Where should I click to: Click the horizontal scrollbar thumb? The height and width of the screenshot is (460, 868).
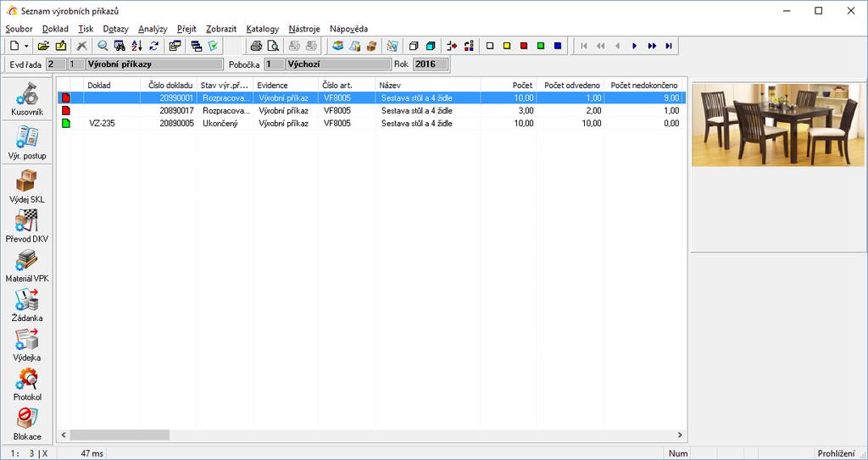tap(119, 435)
